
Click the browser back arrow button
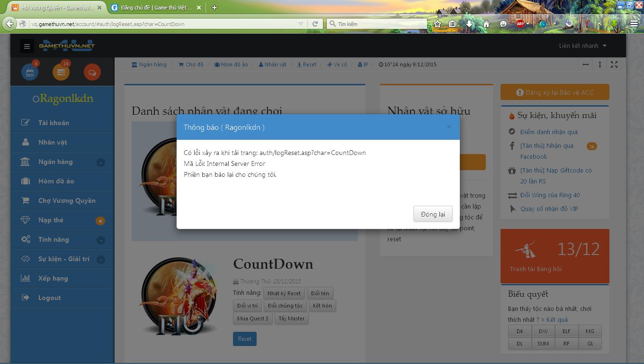[9, 24]
